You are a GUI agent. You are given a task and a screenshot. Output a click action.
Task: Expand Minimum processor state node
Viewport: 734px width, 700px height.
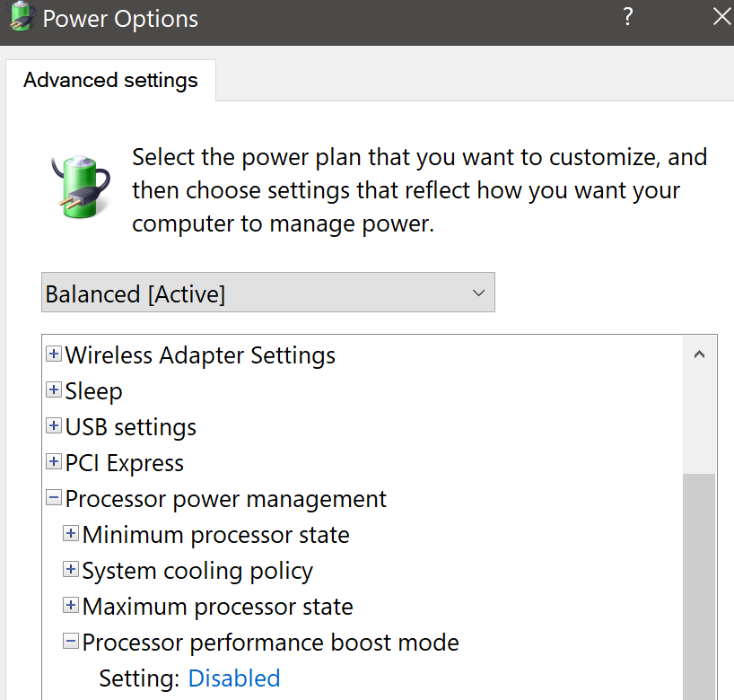(71, 533)
